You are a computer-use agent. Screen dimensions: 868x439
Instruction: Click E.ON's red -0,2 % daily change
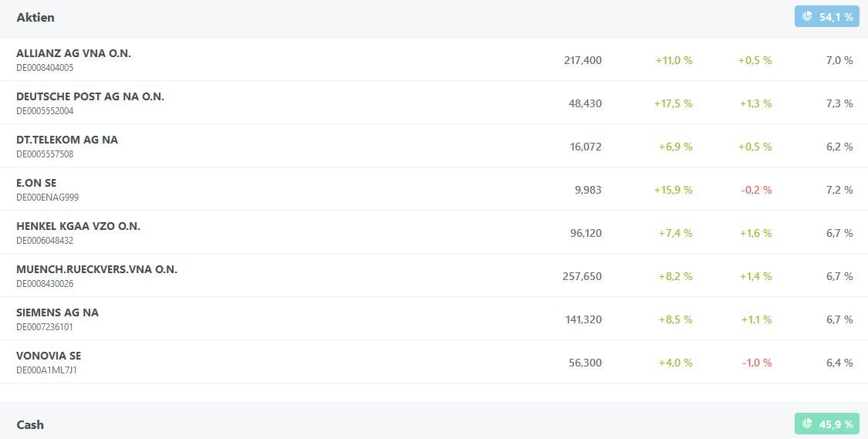(755, 190)
